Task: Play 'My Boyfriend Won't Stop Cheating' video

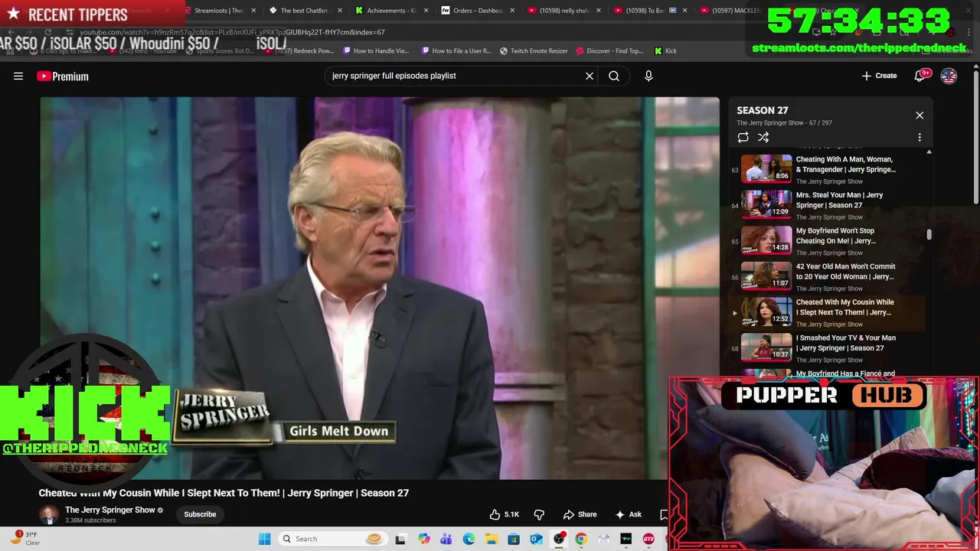Action: click(x=828, y=241)
